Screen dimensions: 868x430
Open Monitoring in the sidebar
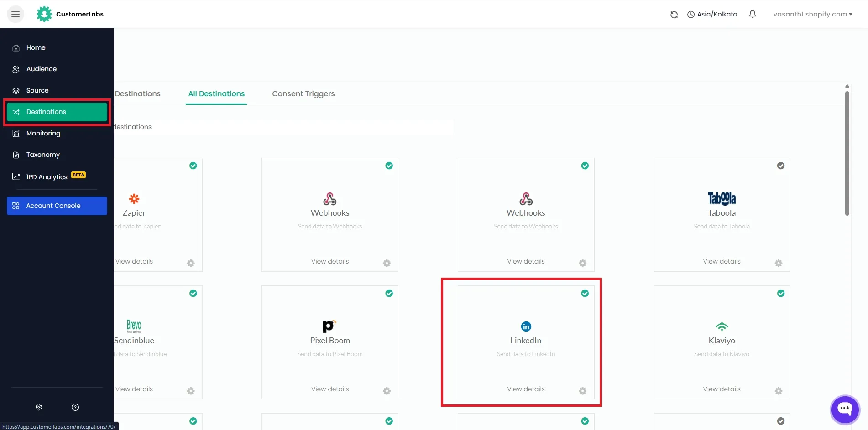57,133
